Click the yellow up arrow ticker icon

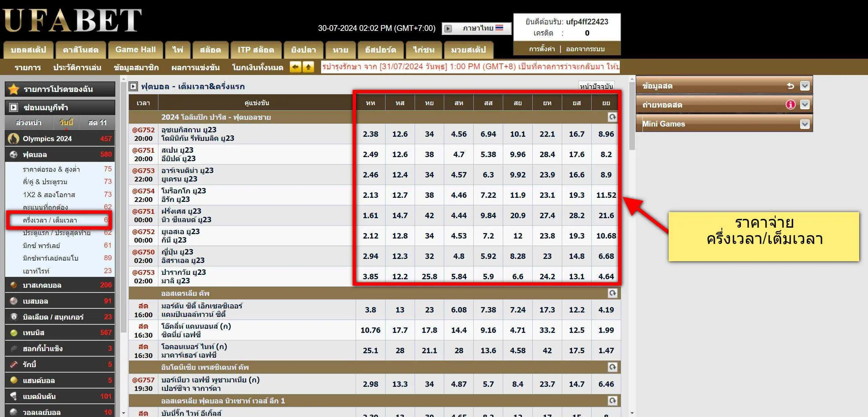tap(308, 67)
